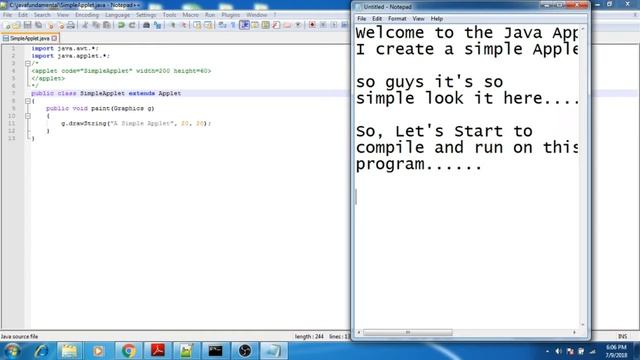Collapse the paint method fold at line 10

pos(28,116)
